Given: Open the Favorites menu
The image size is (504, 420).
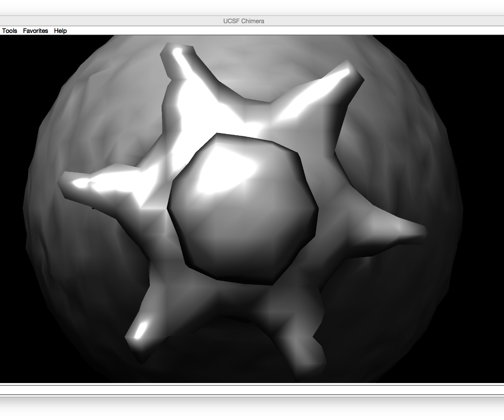Looking at the screenshot, I should 35,30.
